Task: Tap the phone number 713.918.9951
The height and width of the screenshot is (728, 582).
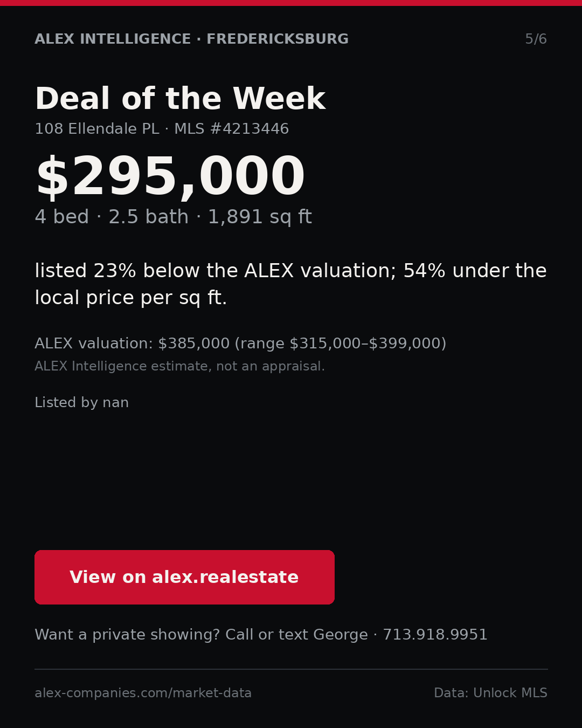Action: point(435,635)
